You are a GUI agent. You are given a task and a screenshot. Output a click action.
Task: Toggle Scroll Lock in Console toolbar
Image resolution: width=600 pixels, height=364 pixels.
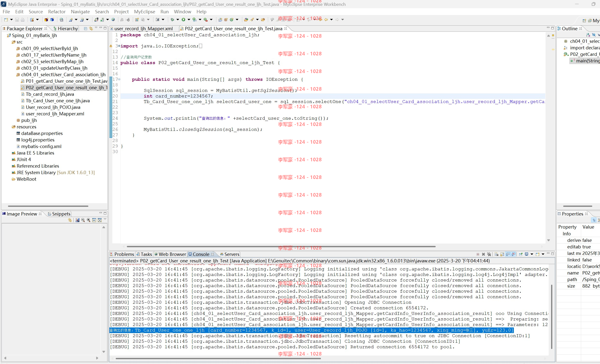point(502,254)
